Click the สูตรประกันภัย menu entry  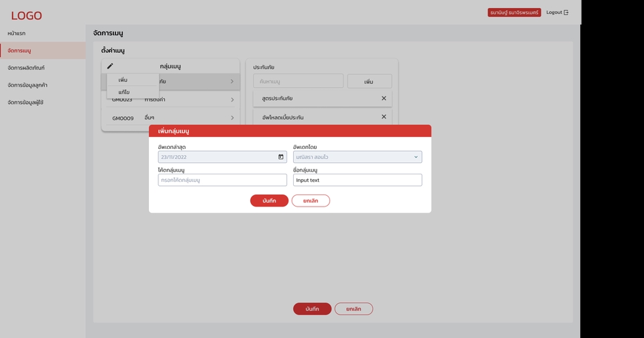277,99
